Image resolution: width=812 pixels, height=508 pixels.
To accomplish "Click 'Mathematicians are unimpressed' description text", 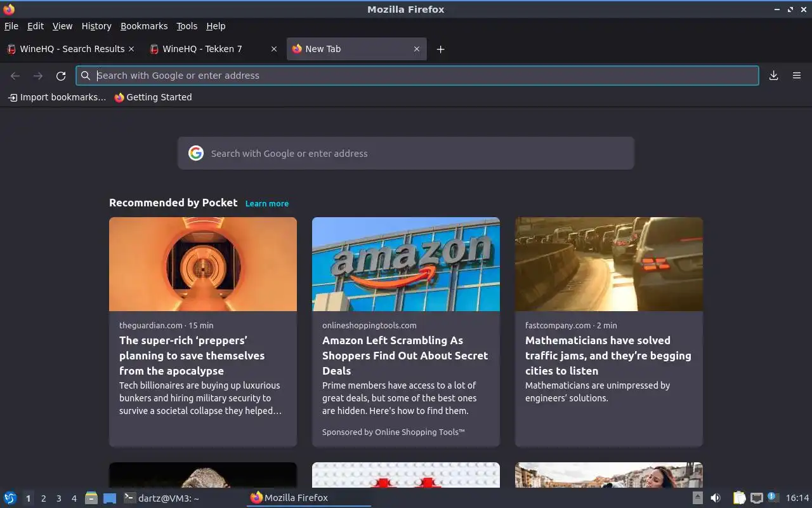I will coord(598,392).
